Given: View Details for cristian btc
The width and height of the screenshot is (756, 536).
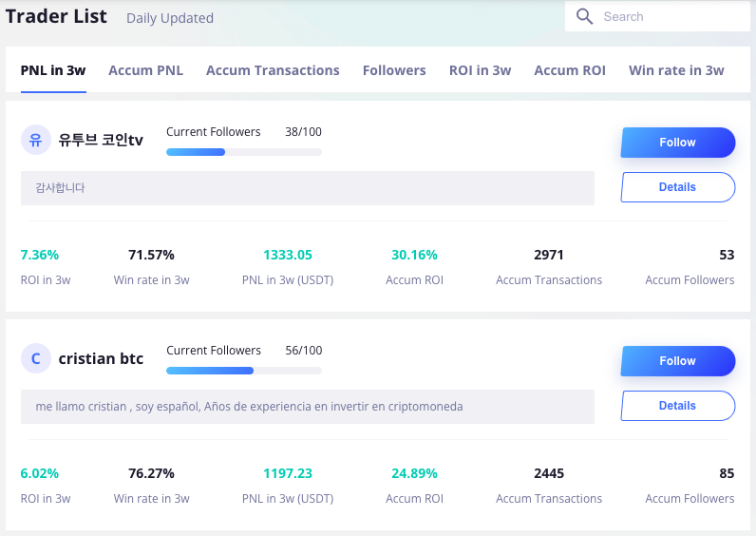Looking at the screenshot, I should (x=678, y=406).
